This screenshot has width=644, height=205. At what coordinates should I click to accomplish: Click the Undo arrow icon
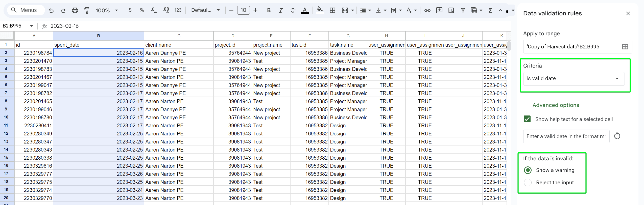(51, 10)
